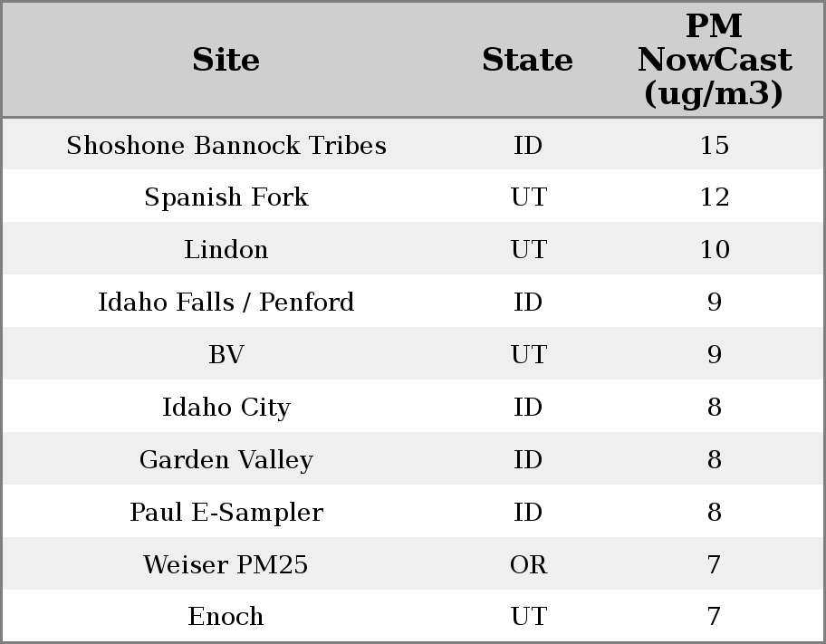
Task: Click the PM value 7 for Weiser PM25
Action: click(x=714, y=565)
